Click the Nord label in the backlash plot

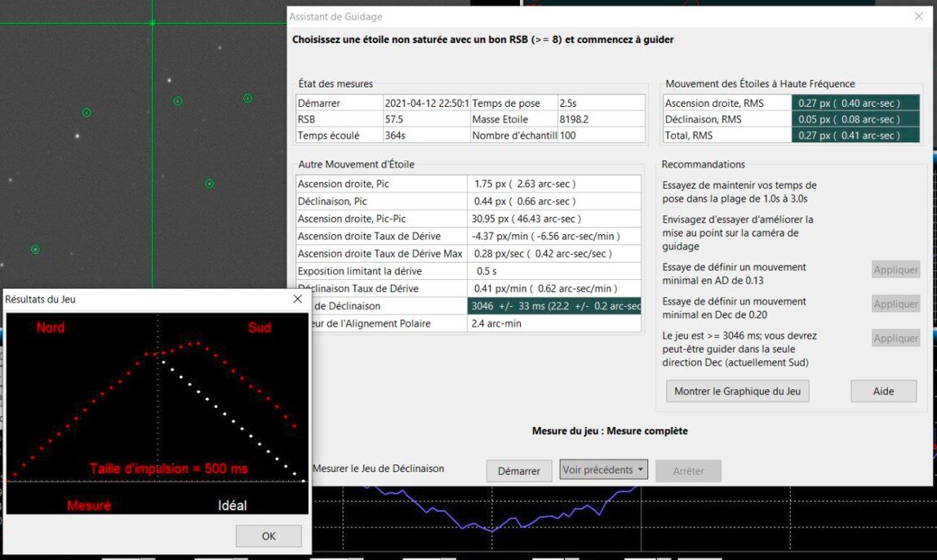coord(51,327)
